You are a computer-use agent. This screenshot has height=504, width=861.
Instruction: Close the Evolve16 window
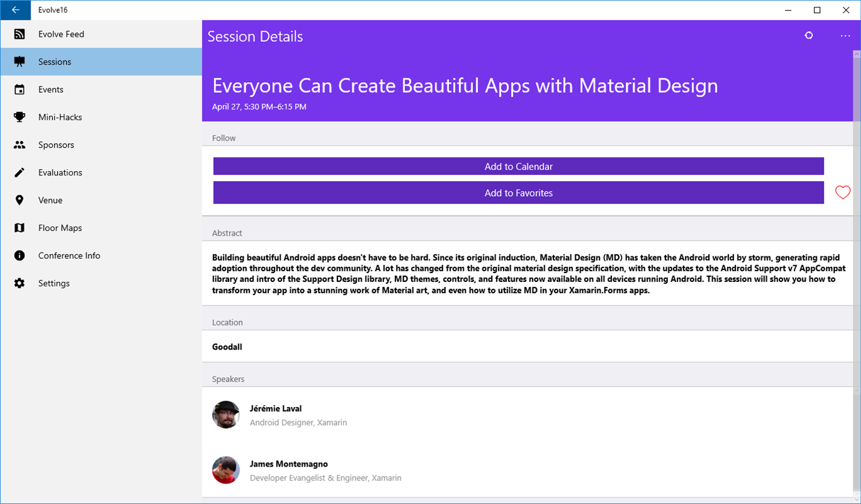(x=846, y=10)
